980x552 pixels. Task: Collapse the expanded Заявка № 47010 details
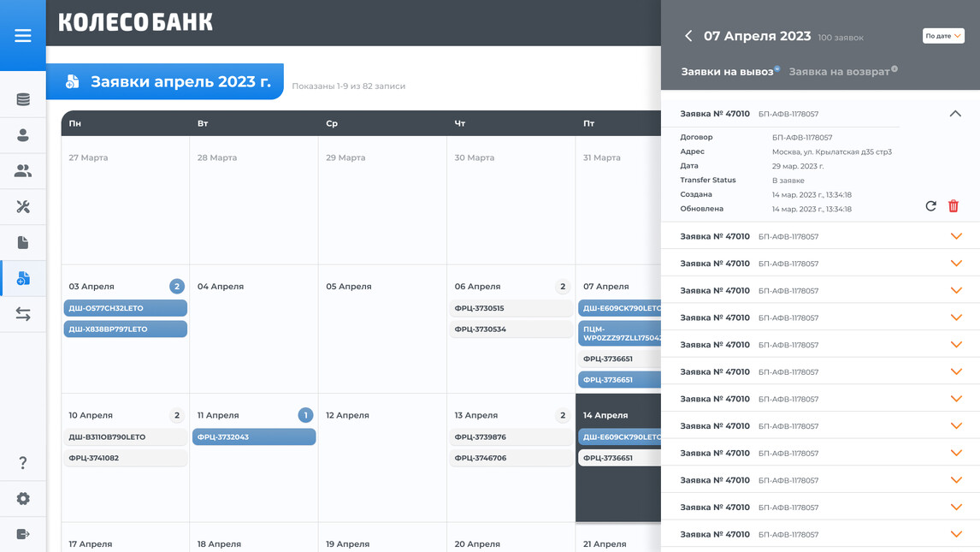955,114
